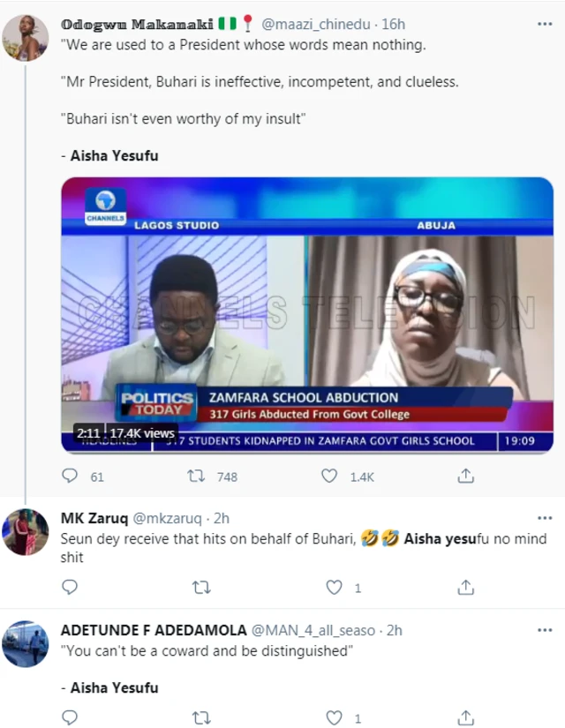
Task: Open Odogwu Makanaki's profile picture
Action: (26, 37)
